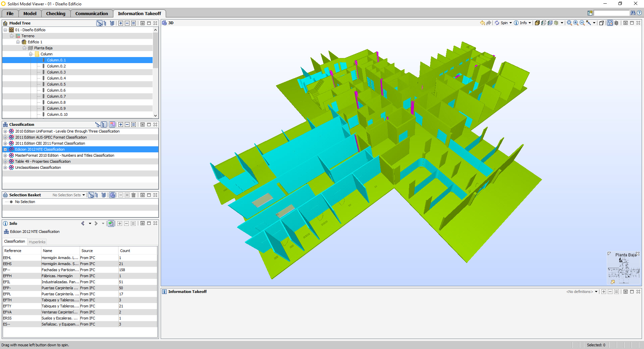This screenshot has width=644, height=349.
Task: Select Column.0.10 in the Model Tree
Action: (57, 114)
